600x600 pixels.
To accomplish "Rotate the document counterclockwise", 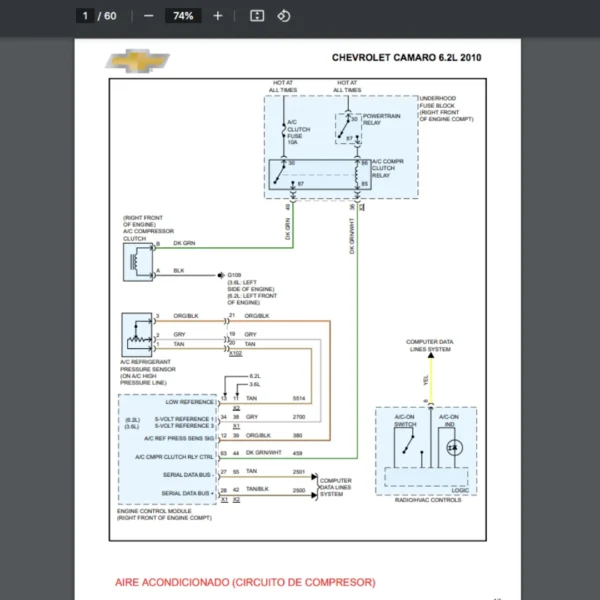I will coord(283,16).
